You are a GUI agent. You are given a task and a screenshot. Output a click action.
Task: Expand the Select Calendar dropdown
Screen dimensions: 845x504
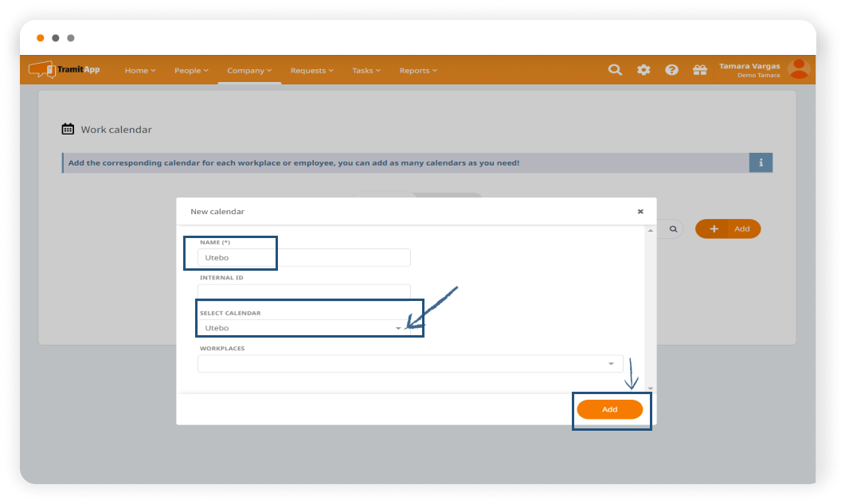[x=398, y=328]
